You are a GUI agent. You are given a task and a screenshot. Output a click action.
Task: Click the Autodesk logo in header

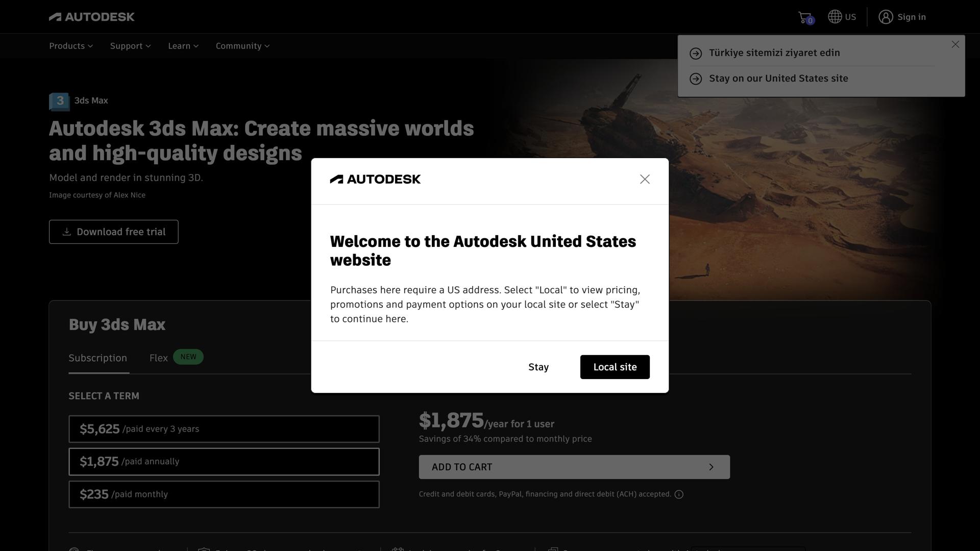(x=92, y=17)
